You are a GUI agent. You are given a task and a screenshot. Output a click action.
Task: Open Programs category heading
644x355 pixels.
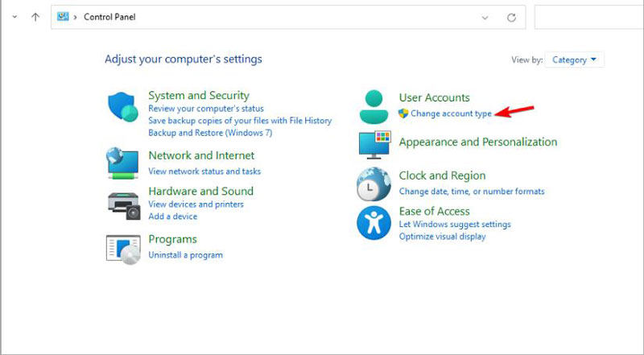point(172,239)
